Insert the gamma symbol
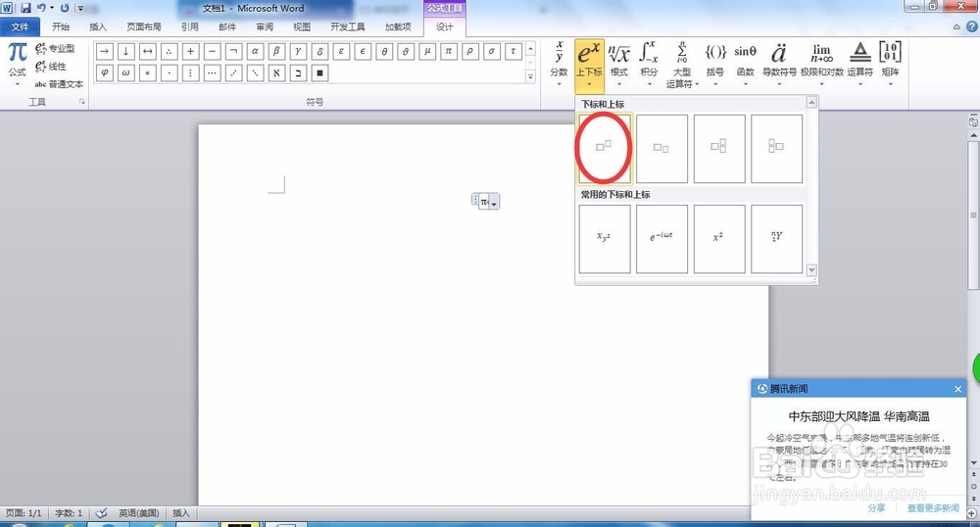 (298, 51)
